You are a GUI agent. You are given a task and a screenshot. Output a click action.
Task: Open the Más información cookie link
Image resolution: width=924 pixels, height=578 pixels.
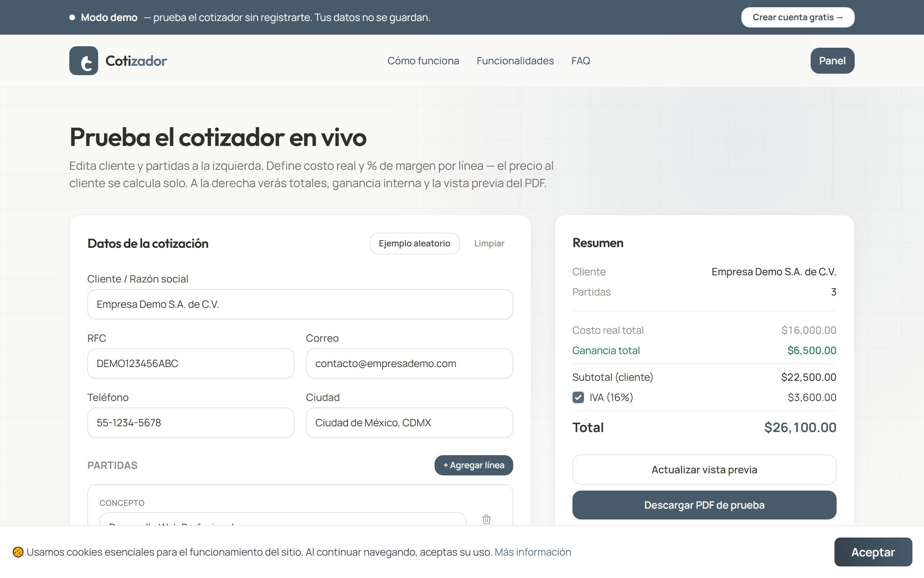(533, 552)
